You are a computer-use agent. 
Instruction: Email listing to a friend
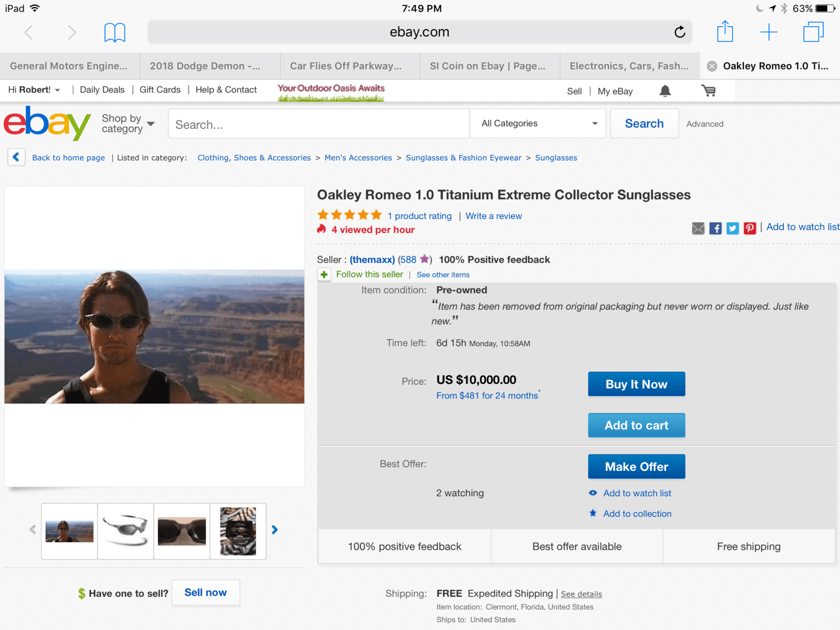click(698, 228)
